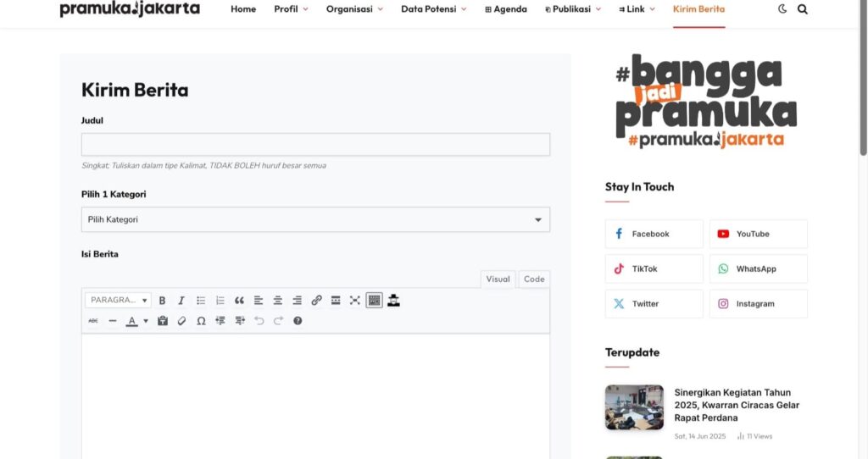
Task: Open the WhatsApp social link
Action: pyautogui.click(x=759, y=268)
